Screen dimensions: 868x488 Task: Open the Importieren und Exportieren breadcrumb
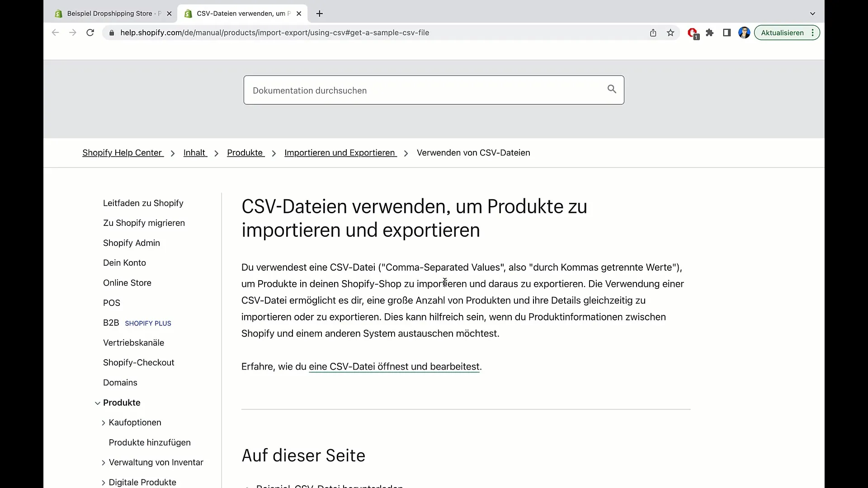[340, 153]
